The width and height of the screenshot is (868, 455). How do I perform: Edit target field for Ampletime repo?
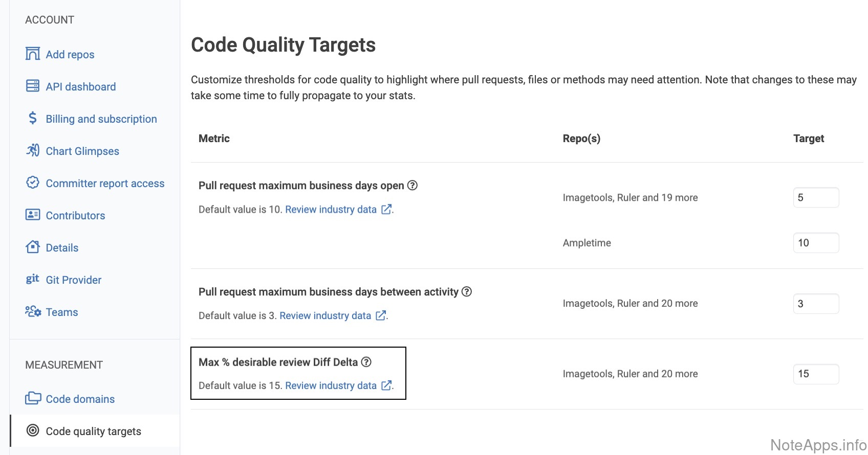tap(815, 243)
